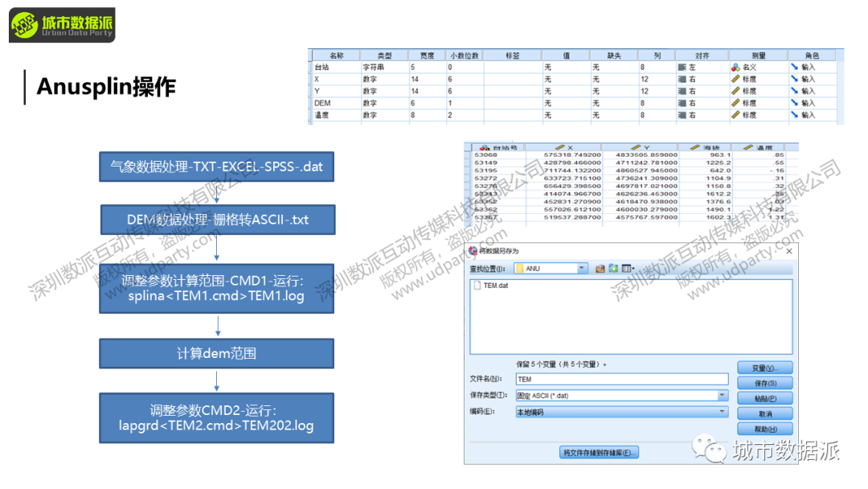Image resolution: width=868 pixels, height=489 pixels.
Task: Open 保存类型 固定 ASCII (*.dat) dropdown
Action: (x=723, y=396)
